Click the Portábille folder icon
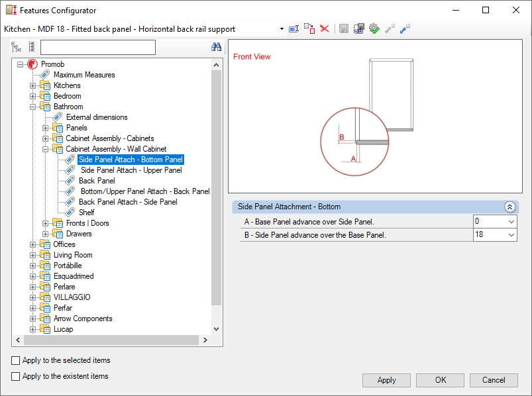This screenshot has height=396, width=532. click(x=45, y=266)
